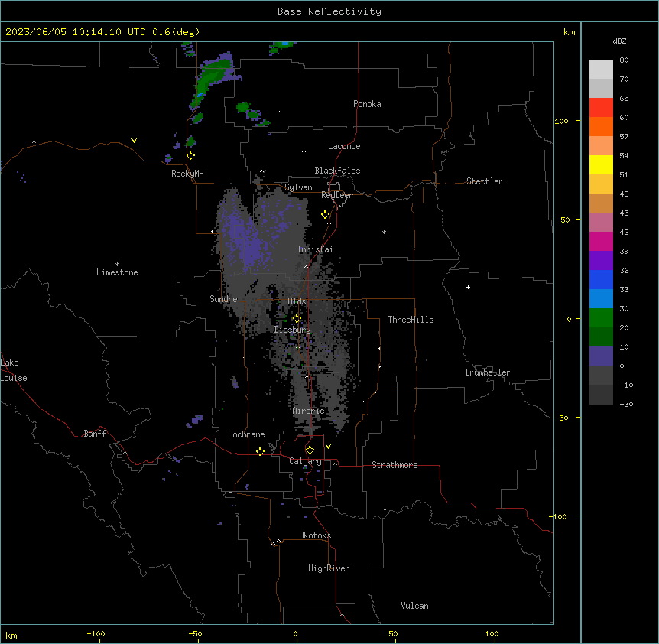Screen dimensions: 659x644
Task: Click the yellow v marker northwest of RockyMH
Action: [134, 141]
